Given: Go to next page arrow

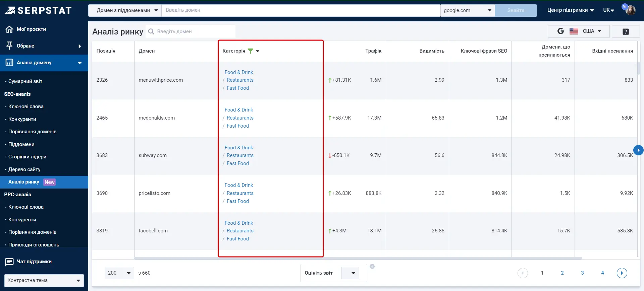Looking at the screenshot, I should [x=622, y=273].
